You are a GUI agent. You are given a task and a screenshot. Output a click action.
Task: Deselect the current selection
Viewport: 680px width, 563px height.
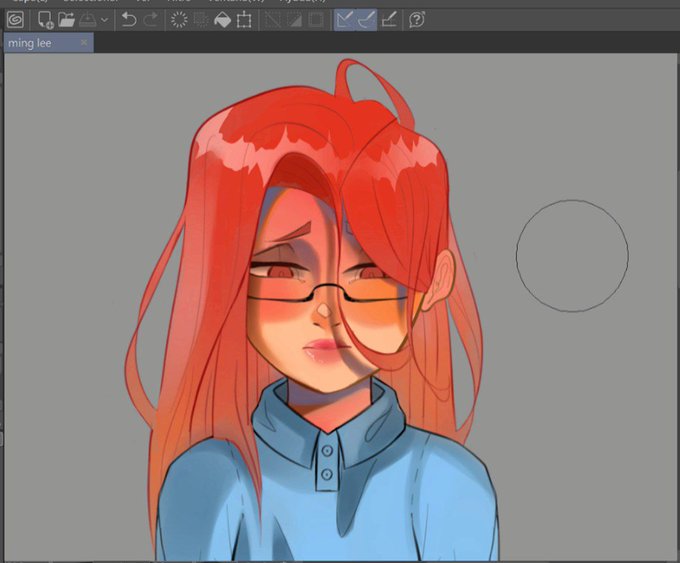click(273, 20)
